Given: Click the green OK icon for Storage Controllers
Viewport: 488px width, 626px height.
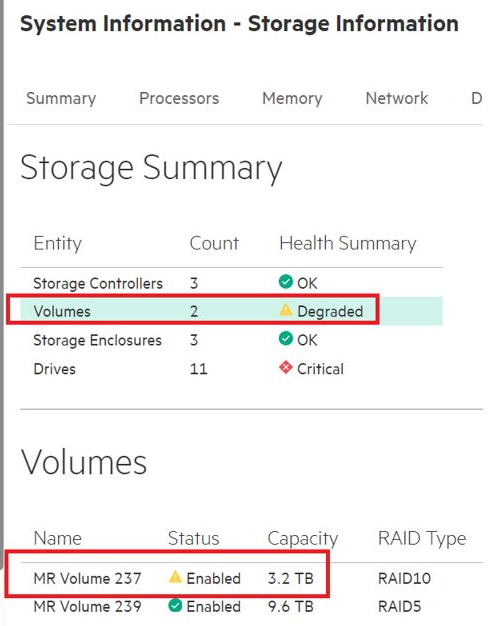Looking at the screenshot, I should pos(286,282).
